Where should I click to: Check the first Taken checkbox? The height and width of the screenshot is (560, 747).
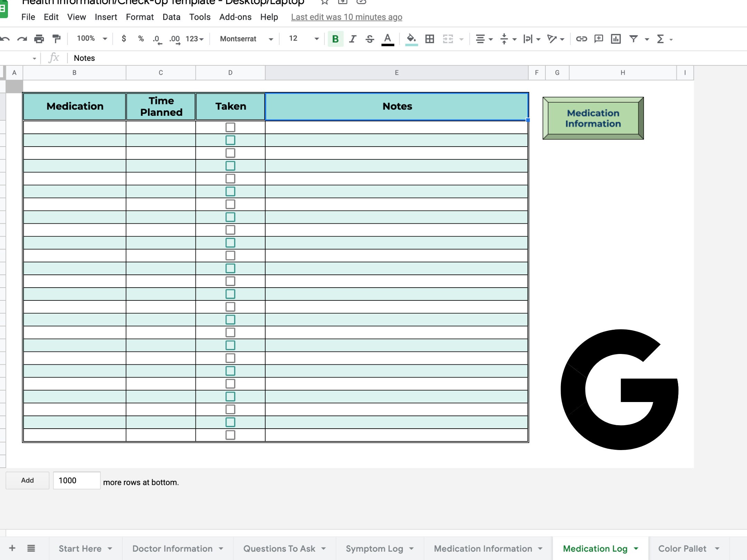point(230,127)
